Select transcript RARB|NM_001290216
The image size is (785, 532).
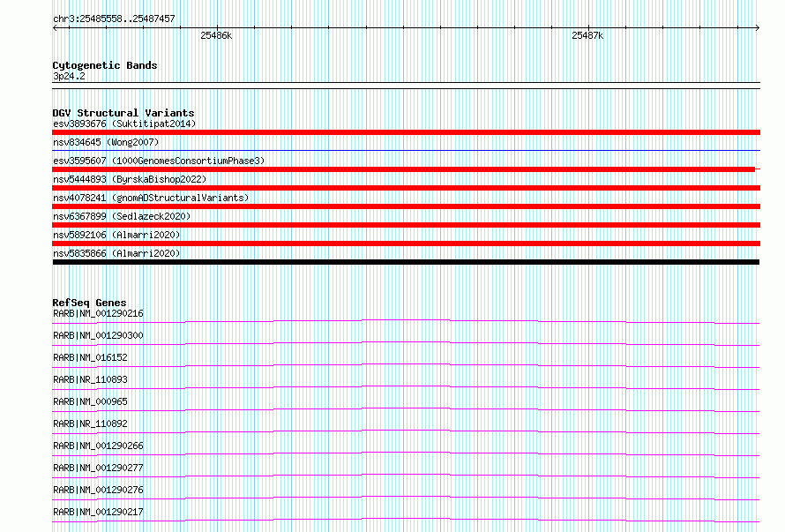(98, 313)
